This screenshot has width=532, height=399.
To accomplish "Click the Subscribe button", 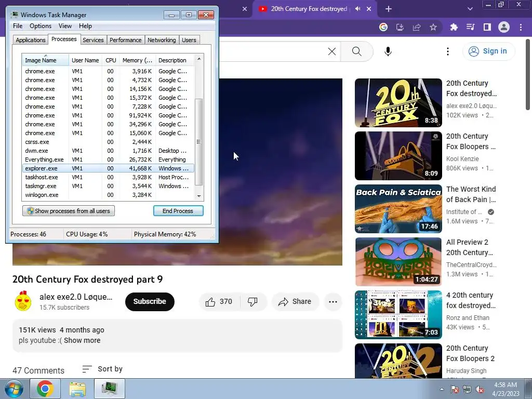I will [150, 302].
